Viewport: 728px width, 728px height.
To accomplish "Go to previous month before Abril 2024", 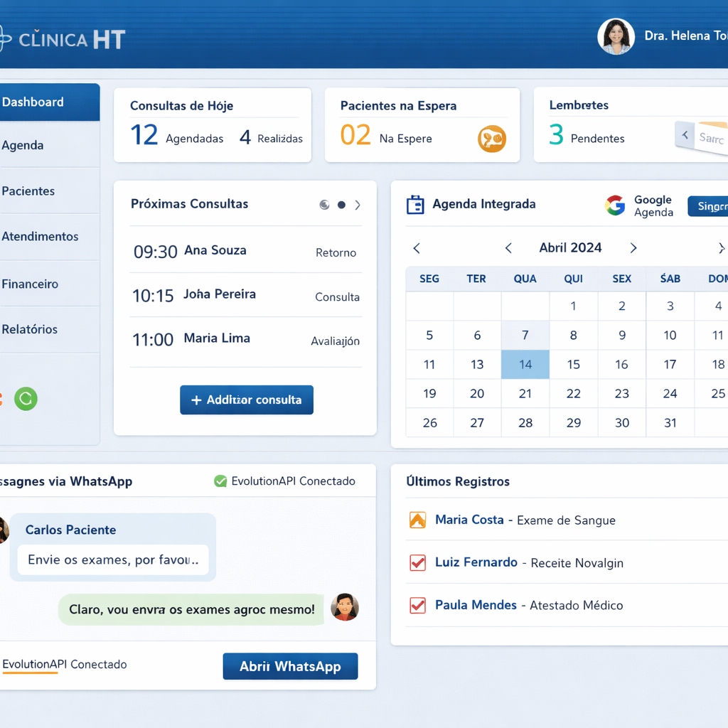I will 508,248.
